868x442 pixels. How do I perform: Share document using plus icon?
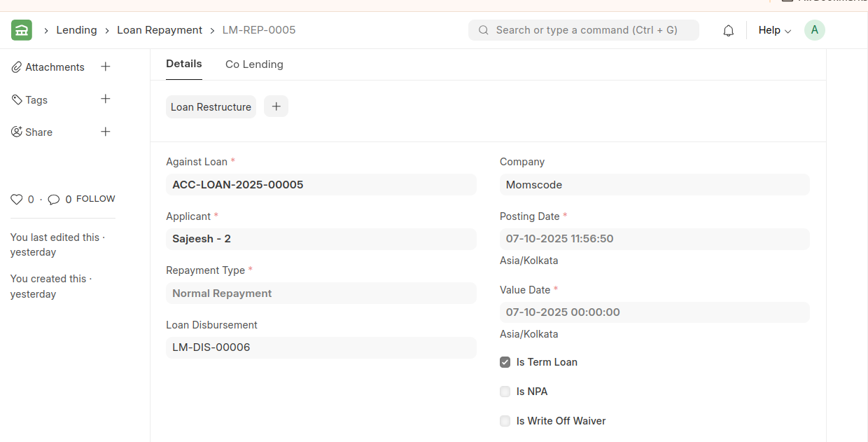tap(106, 132)
